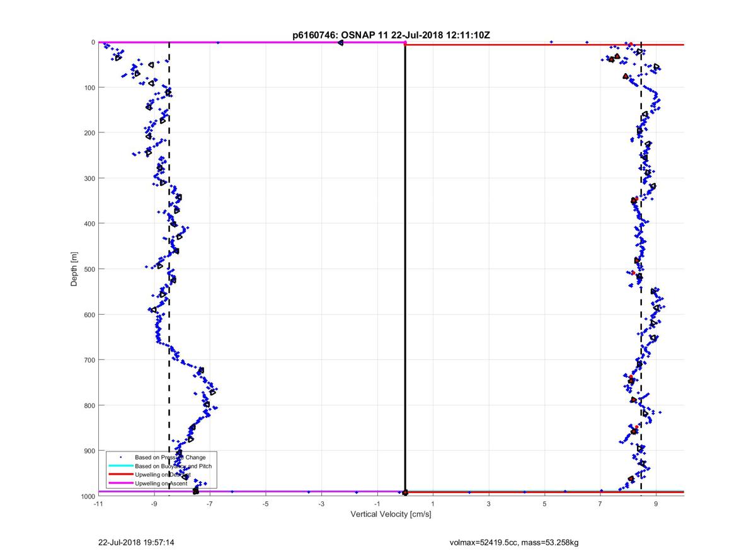Click legend entry 'Based on Pressure Change'
The width and height of the screenshot is (756, 558).
[x=170, y=456]
